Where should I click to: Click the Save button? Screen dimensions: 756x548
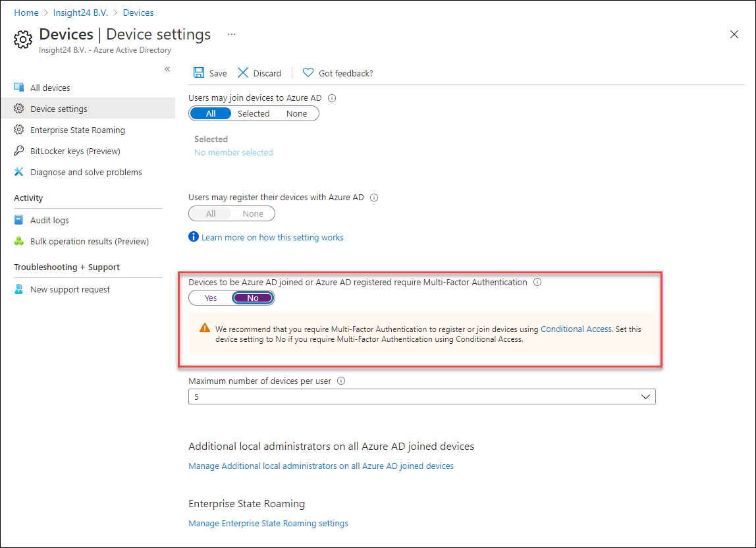[210, 73]
